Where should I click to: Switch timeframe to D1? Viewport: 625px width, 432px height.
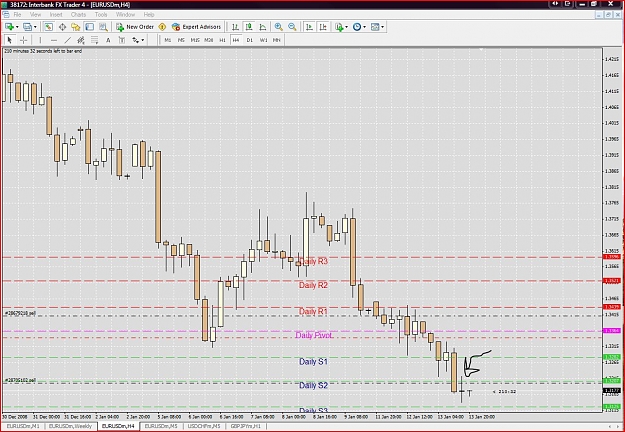(250, 40)
